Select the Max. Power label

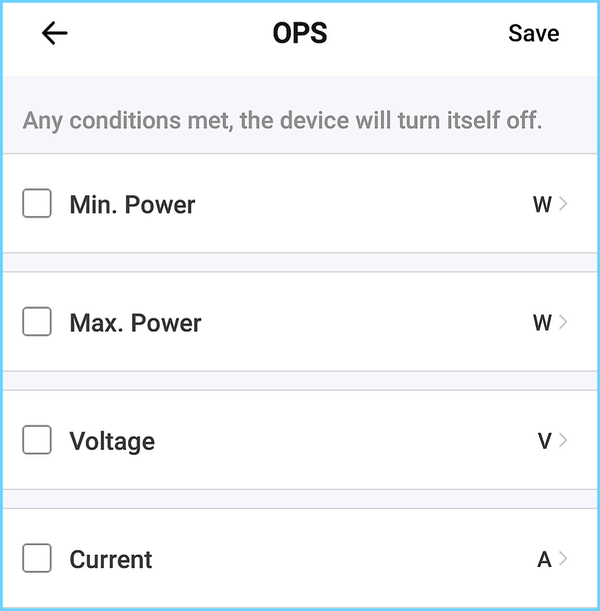[x=135, y=323]
